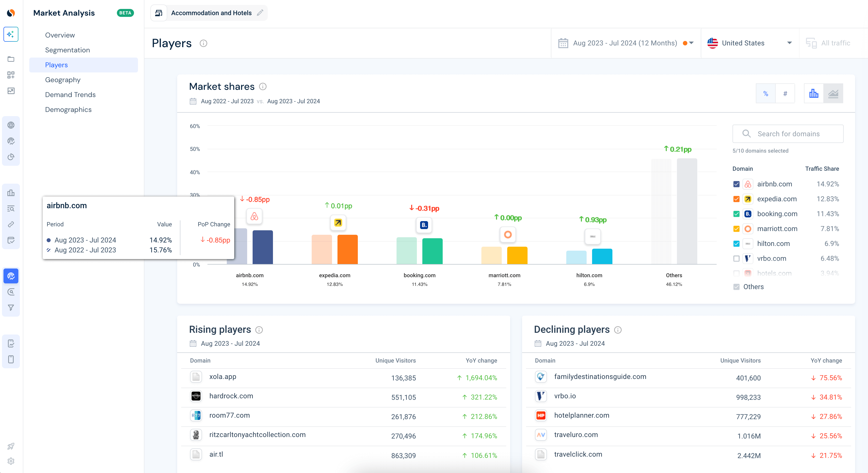Go to the Geography menu item

click(63, 80)
